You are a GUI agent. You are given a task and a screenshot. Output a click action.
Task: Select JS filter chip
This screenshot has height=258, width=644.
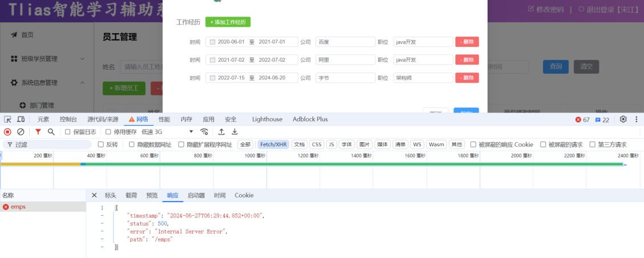pyautogui.click(x=331, y=144)
